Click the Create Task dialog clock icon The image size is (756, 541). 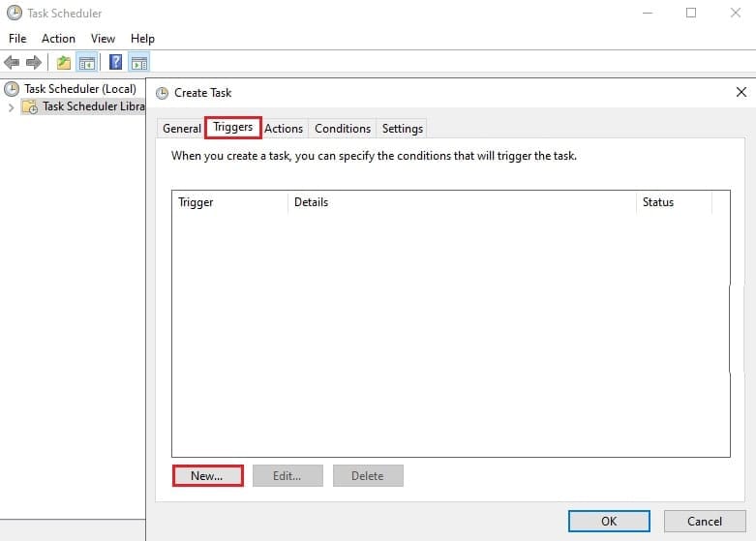pos(163,93)
